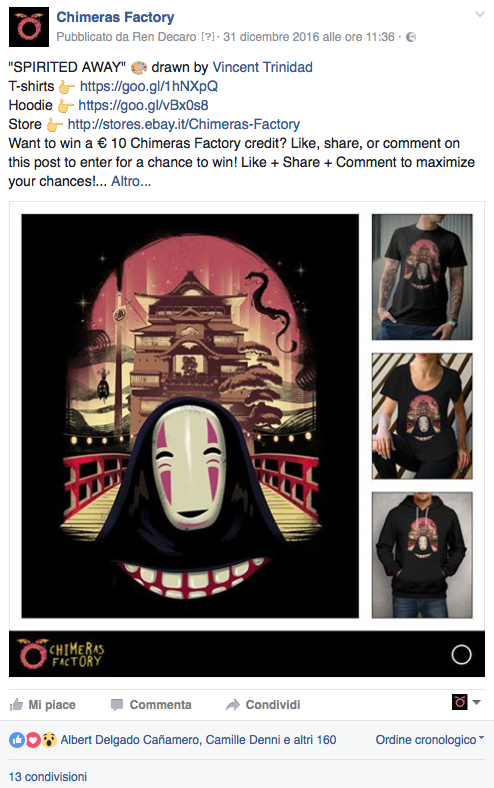Click the Wow face reaction icon
Viewport: 494px width, 788px height.
coord(49,739)
